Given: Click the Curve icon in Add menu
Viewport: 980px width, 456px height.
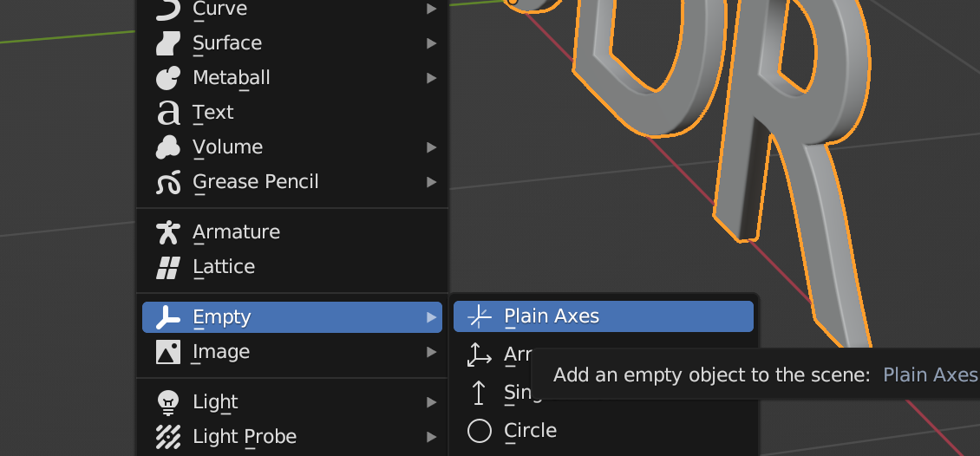Looking at the screenshot, I should click(x=167, y=9).
